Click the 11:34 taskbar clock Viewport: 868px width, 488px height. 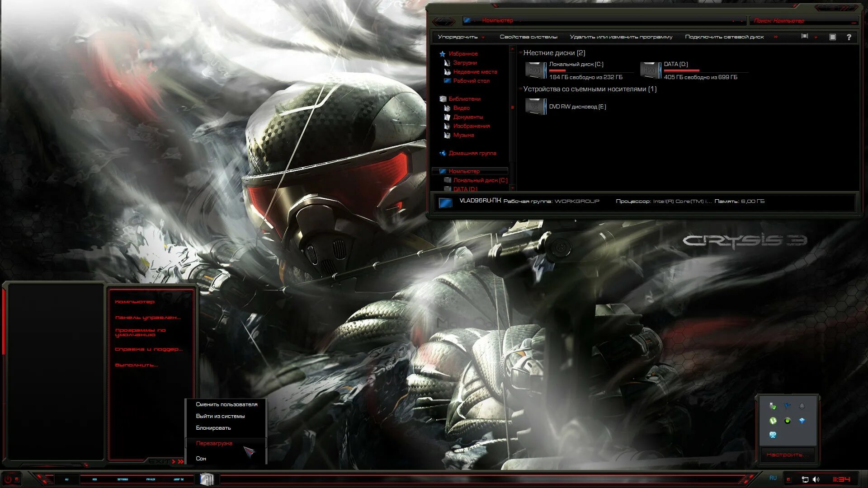click(x=841, y=479)
